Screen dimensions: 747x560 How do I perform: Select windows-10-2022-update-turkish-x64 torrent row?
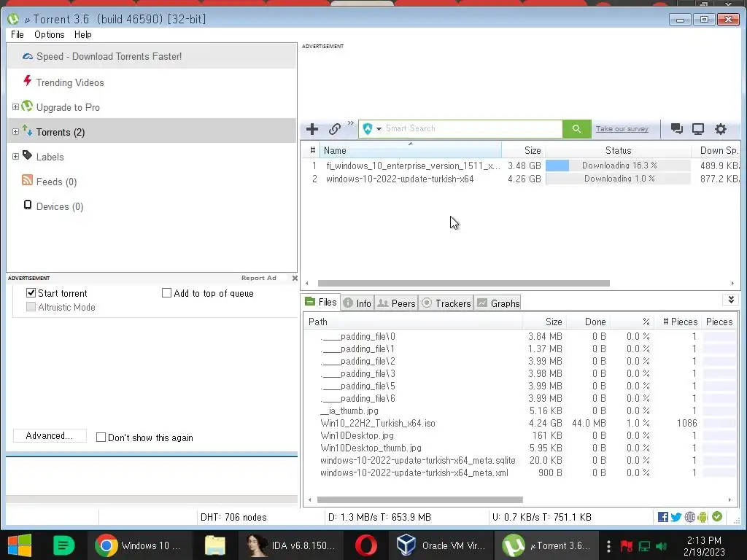point(521,179)
